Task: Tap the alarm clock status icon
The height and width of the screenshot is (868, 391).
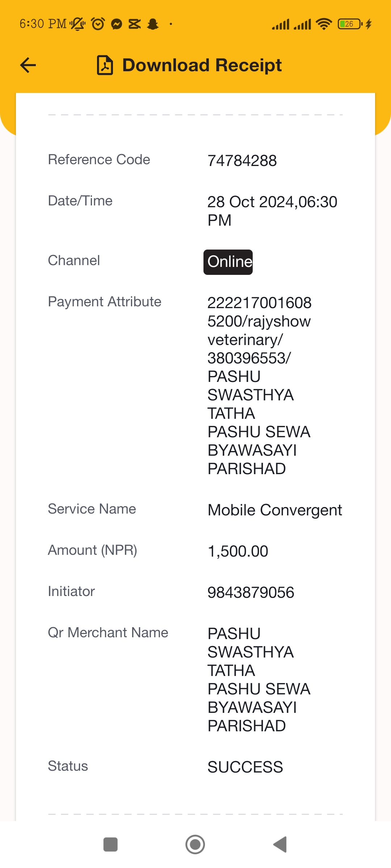Action: pyautogui.click(x=98, y=24)
